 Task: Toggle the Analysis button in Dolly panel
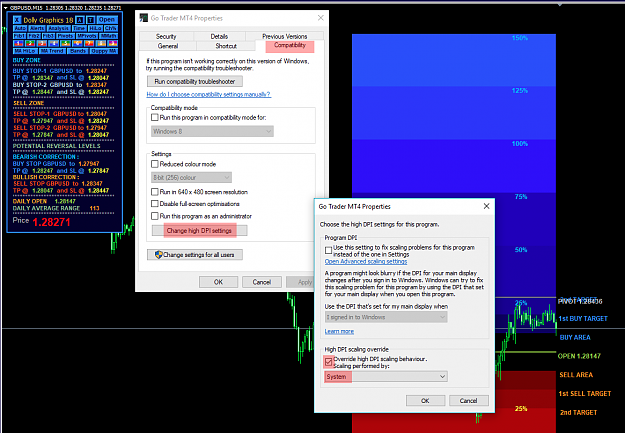[x=59, y=28]
